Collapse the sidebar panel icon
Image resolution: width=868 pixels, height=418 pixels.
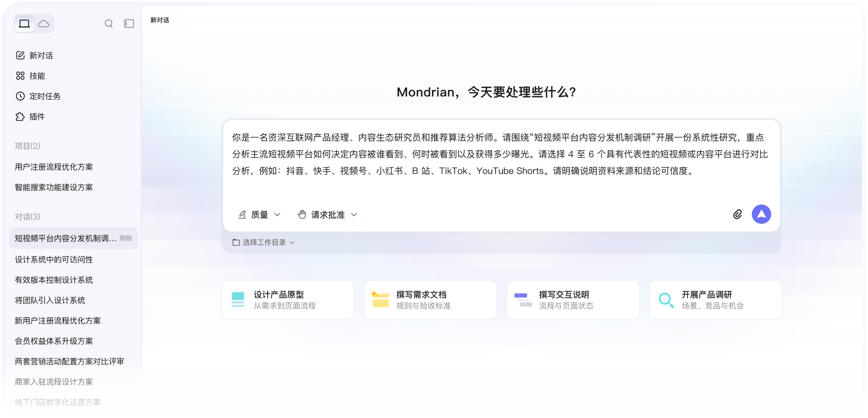click(x=129, y=24)
